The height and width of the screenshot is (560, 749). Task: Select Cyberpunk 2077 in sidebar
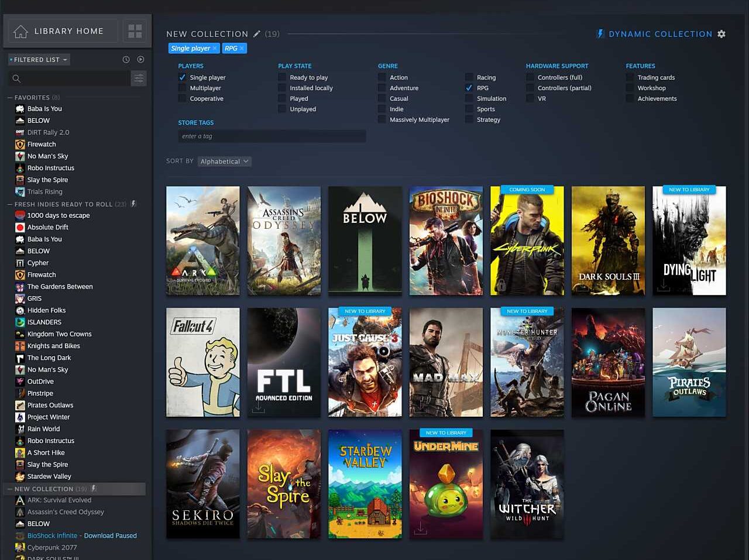click(x=52, y=548)
